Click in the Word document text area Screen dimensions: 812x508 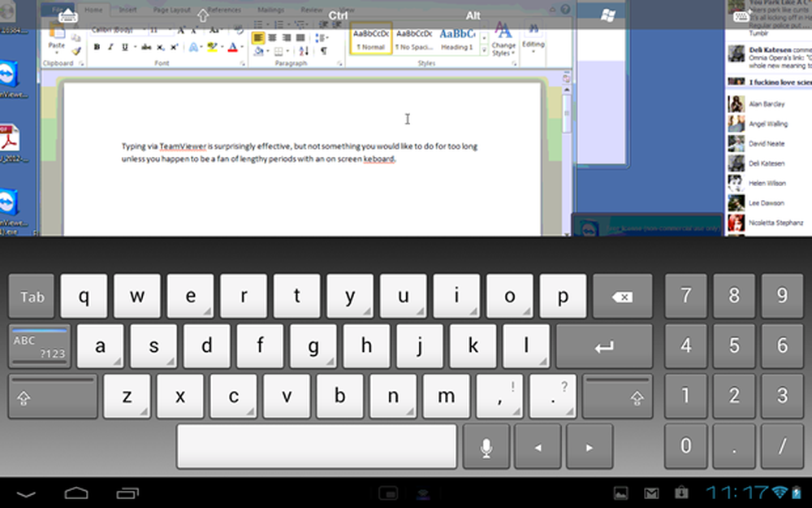tap(302, 159)
